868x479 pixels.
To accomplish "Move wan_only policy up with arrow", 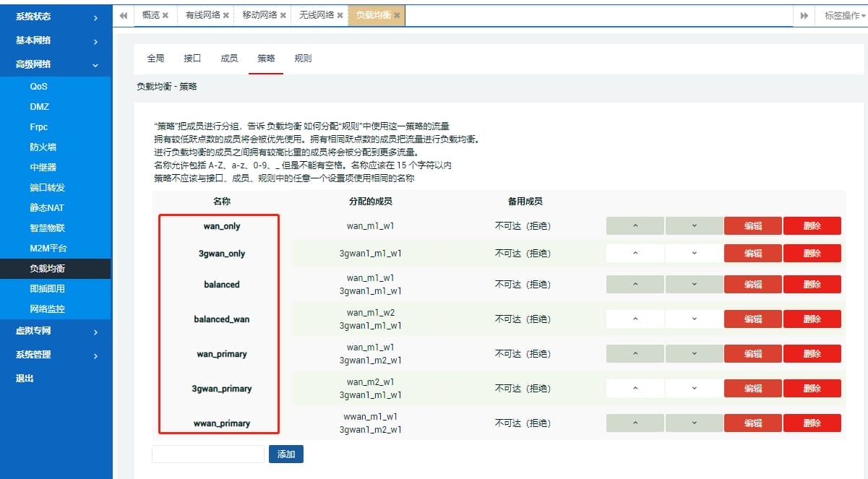I will [x=635, y=226].
